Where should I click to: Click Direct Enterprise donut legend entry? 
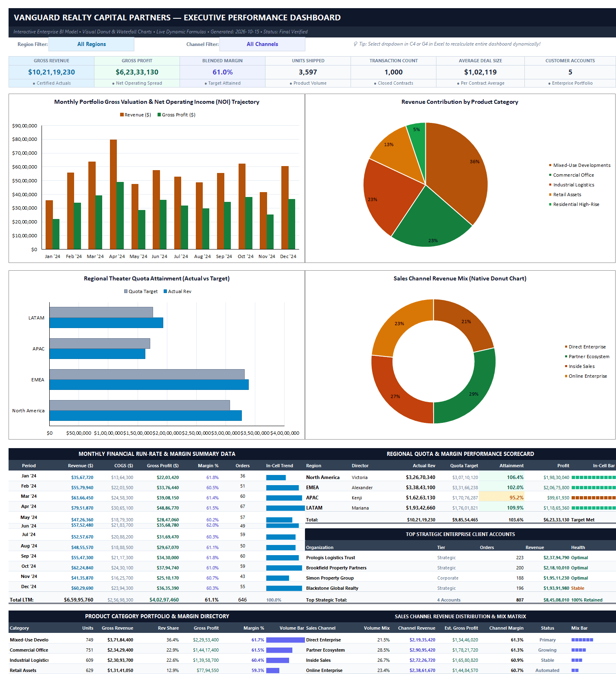click(x=585, y=347)
